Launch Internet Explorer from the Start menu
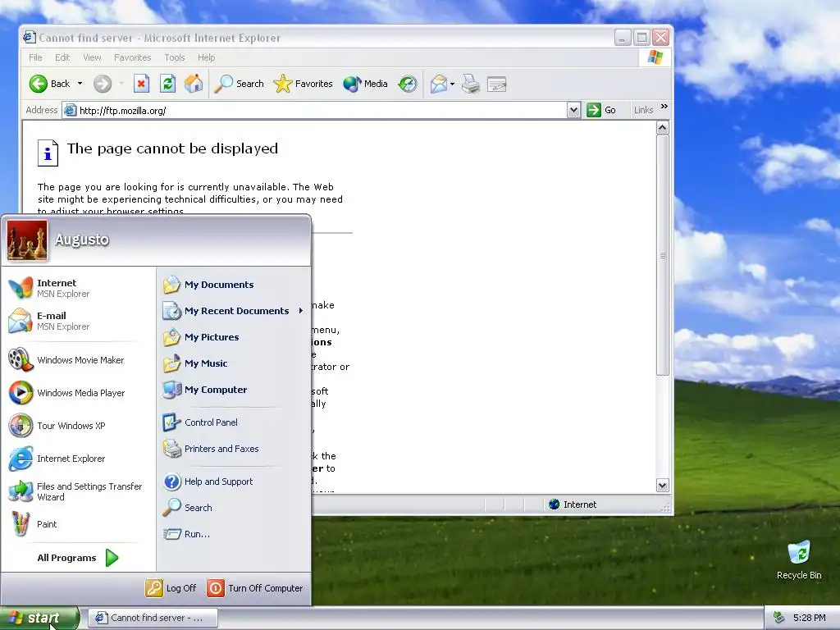Screen dimensions: 840x630 coord(78,459)
